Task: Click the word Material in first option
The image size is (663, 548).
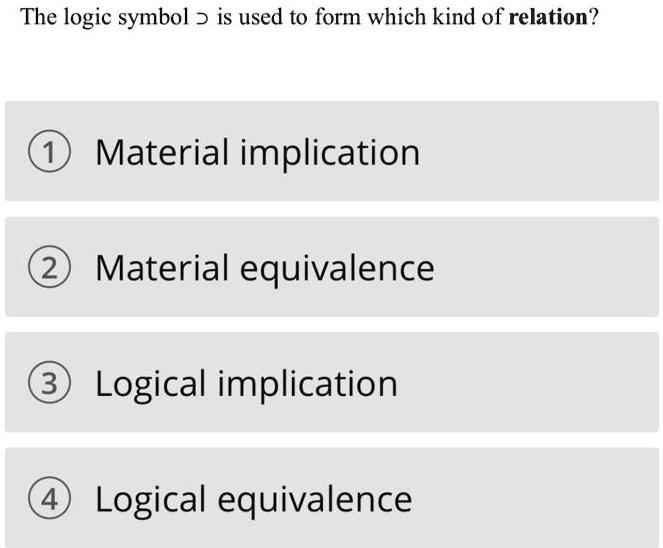Action: pyautogui.click(x=162, y=152)
